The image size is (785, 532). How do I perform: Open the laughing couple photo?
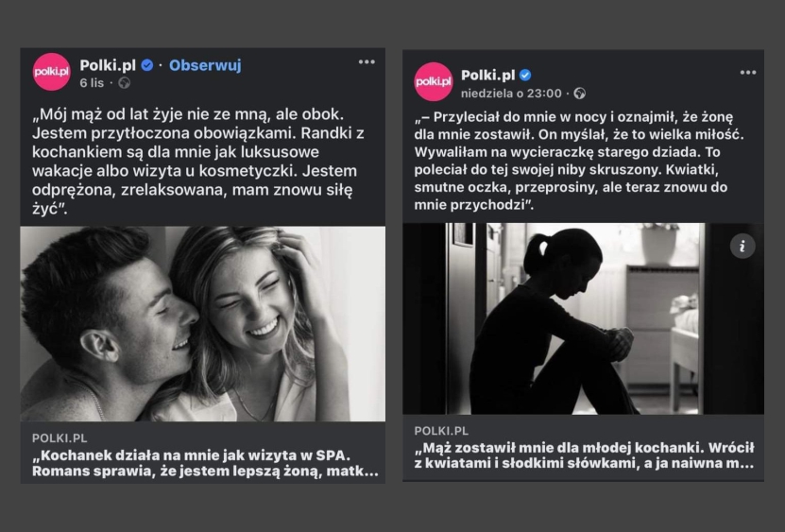tap(203, 323)
